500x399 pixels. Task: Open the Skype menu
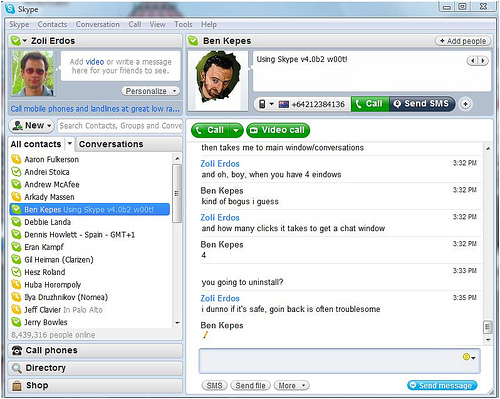point(19,24)
